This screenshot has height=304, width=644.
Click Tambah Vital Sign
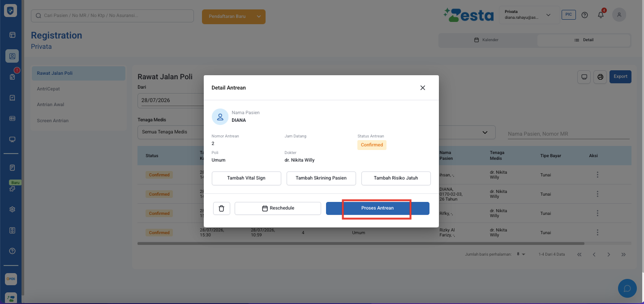tap(246, 178)
